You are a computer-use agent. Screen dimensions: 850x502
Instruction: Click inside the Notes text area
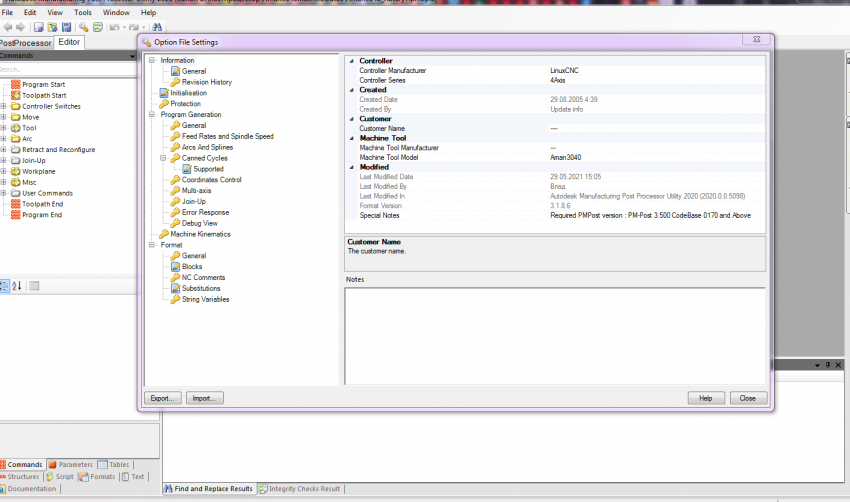[x=555, y=335]
